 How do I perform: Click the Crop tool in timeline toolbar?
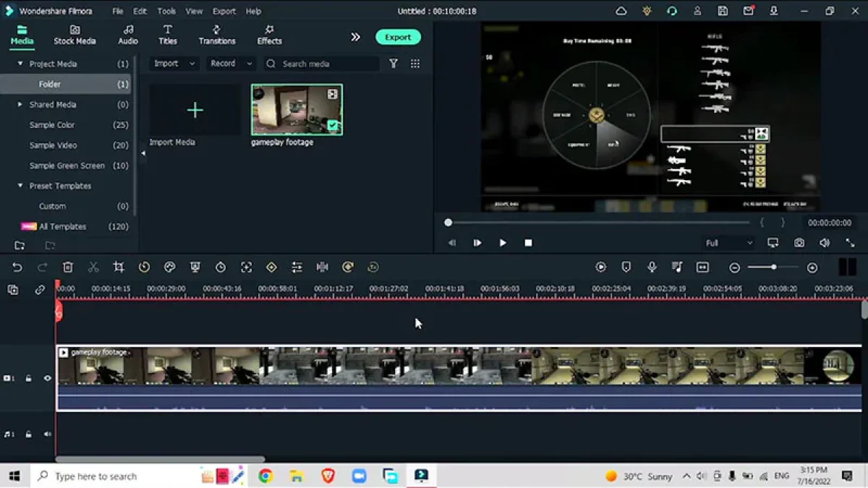(x=119, y=267)
